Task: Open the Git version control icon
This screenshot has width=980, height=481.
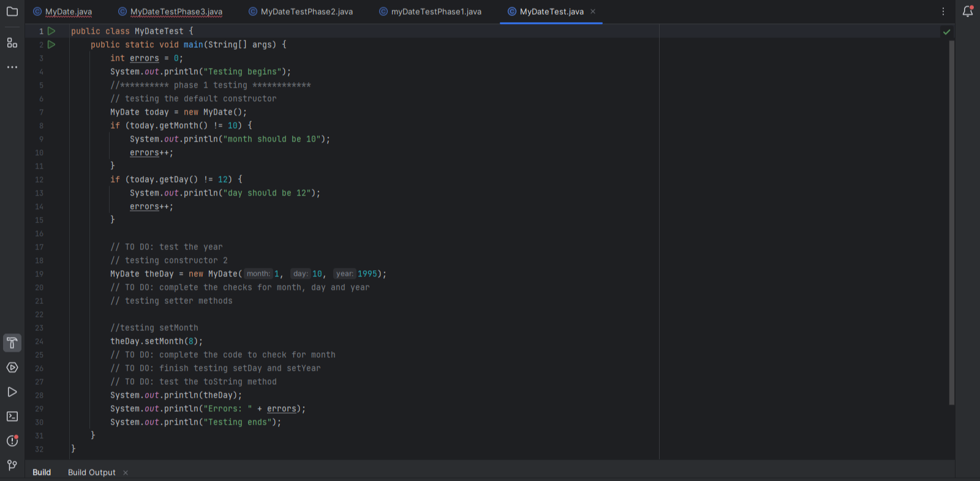Action: [12, 465]
